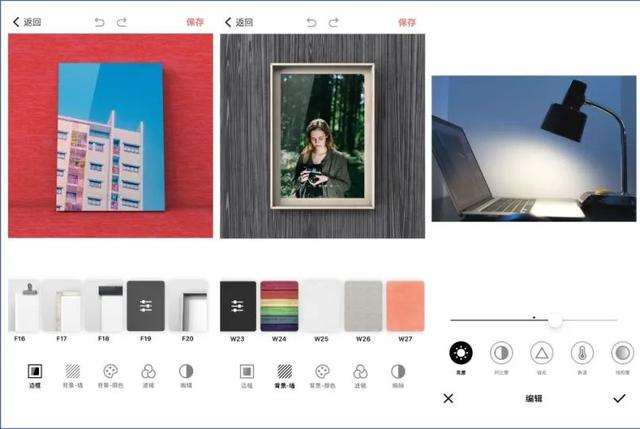
Task: Open 背景-颜色 palette tab on red-wall screen
Action: click(x=111, y=376)
